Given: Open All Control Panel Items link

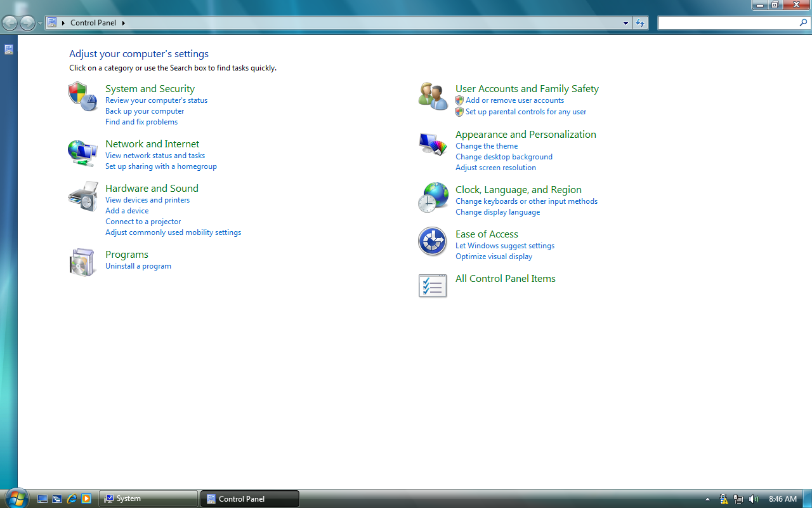Looking at the screenshot, I should pyautogui.click(x=506, y=279).
